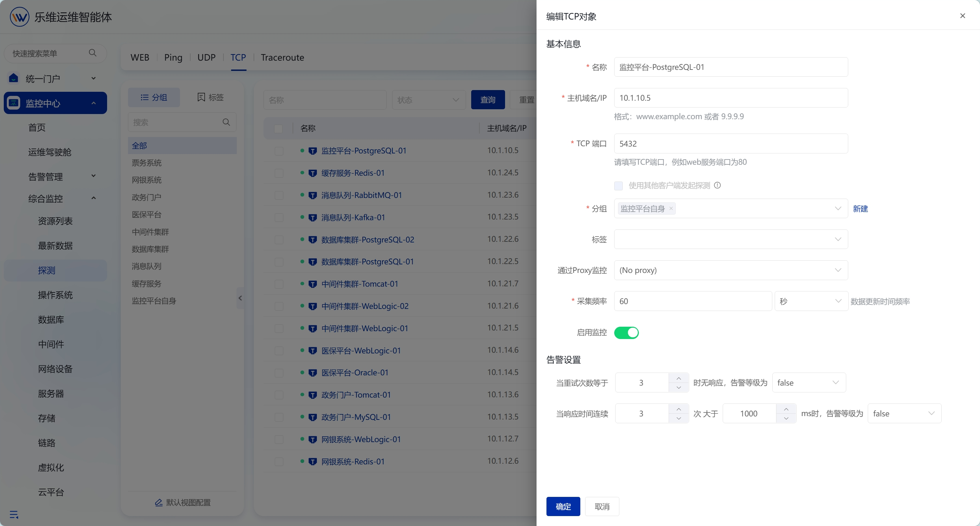Click the group search magnifier icon
The height and width of the screenshot is (526, 980).
click(227, 122)
